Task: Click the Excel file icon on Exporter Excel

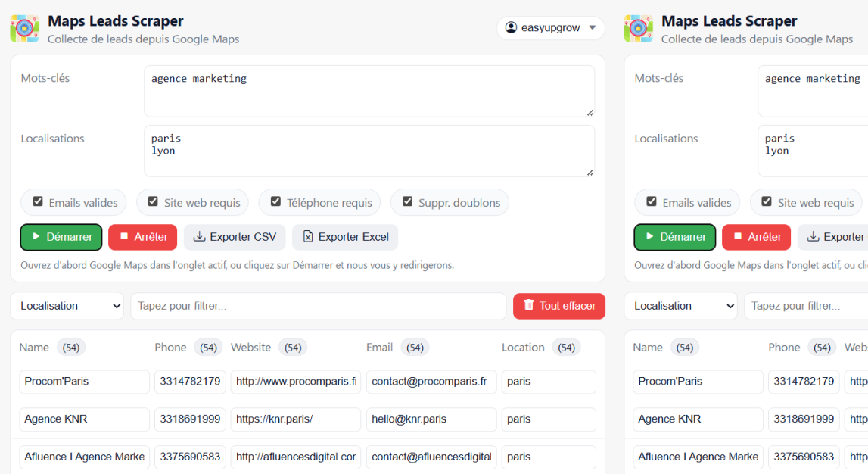Action: pyautogui.click(x=308, y=237)
